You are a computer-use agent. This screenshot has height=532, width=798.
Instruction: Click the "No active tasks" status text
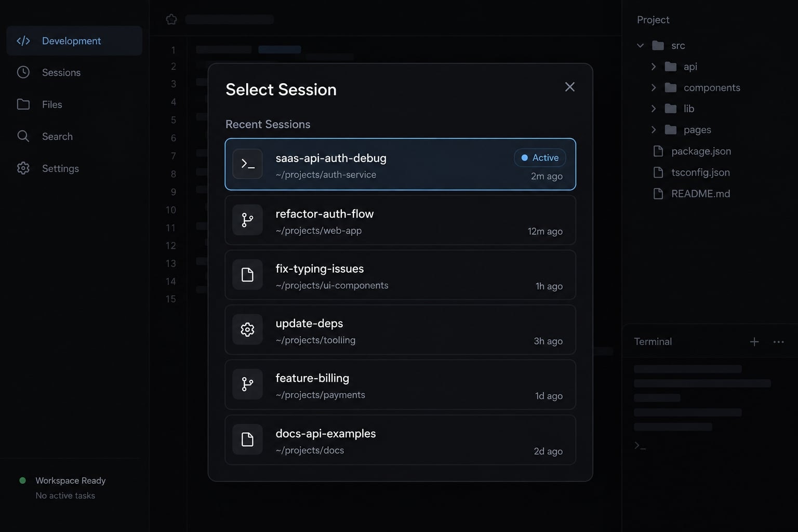[65, 496]
